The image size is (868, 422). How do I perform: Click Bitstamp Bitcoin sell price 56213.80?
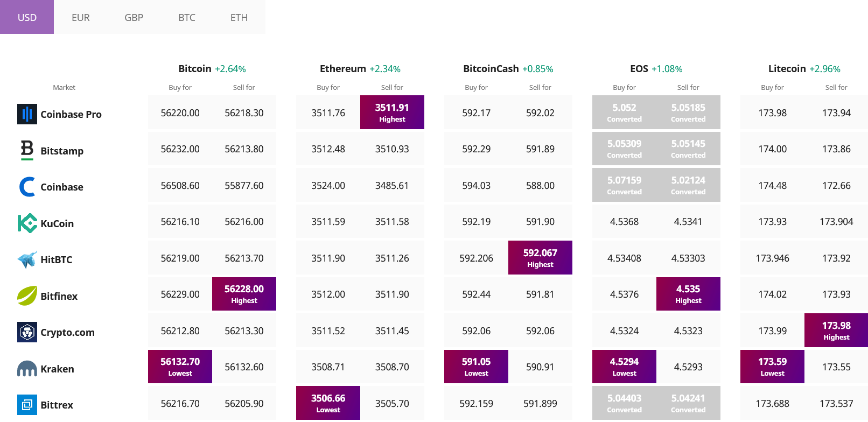(x=244, y=149)
